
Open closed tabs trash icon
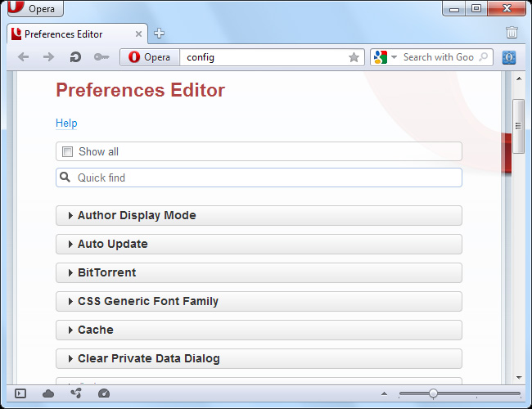pyautogui.click(x=512, y=34)
